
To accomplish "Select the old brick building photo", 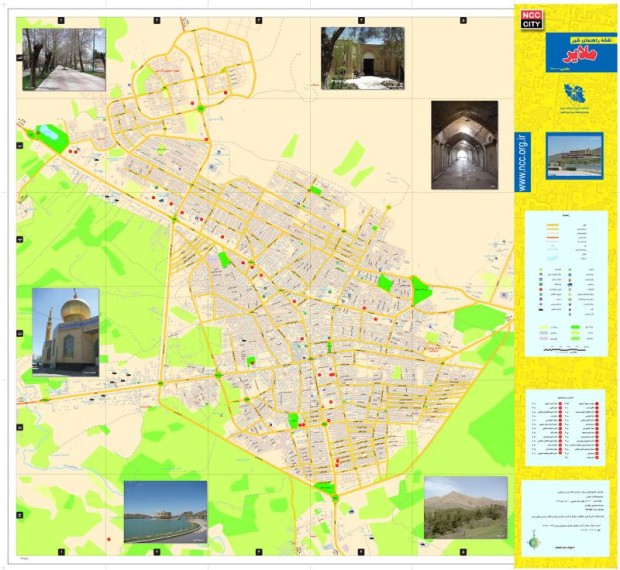I will [362, 58].
